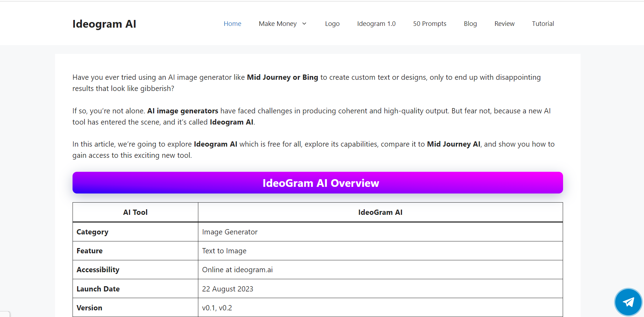644x317 pixels.
Task: Open the Logo nav page
Action: (332, 23)
